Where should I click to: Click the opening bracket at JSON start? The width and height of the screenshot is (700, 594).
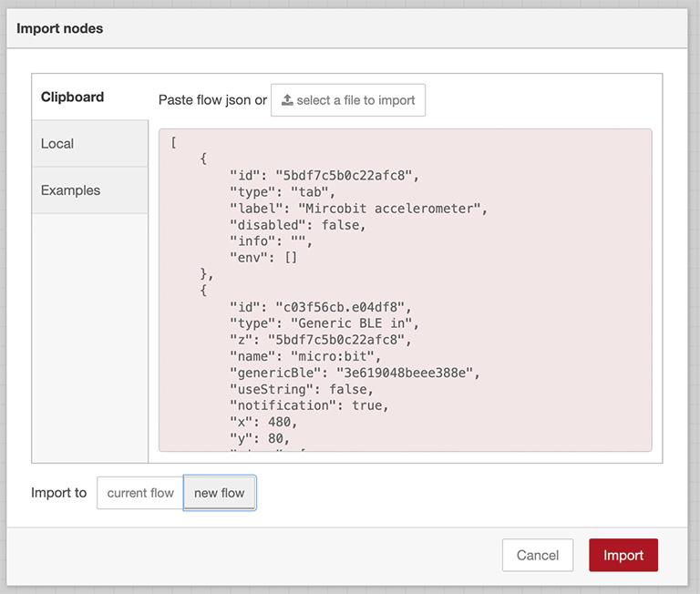coord(173,143)
